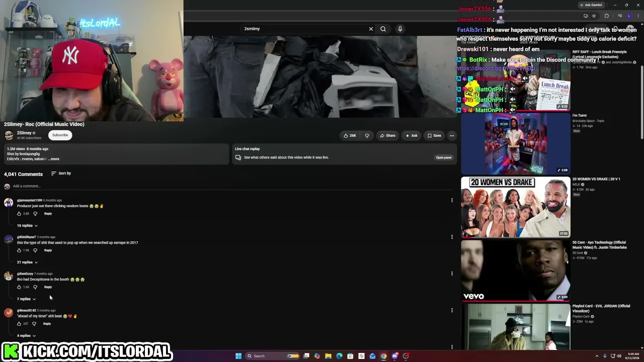
Task: Save the video to a playlist
Action: click(x=434, y=135)
